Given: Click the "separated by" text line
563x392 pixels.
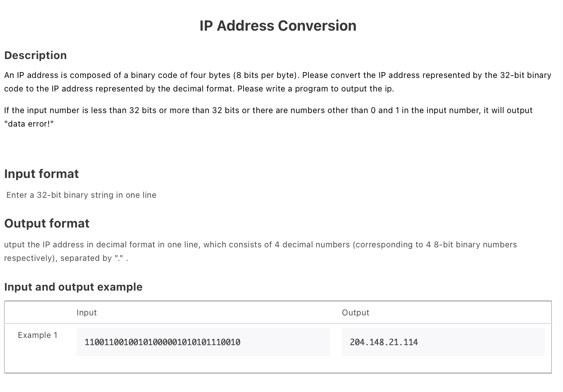Looking at the screenshot, I should coord(66,258).
